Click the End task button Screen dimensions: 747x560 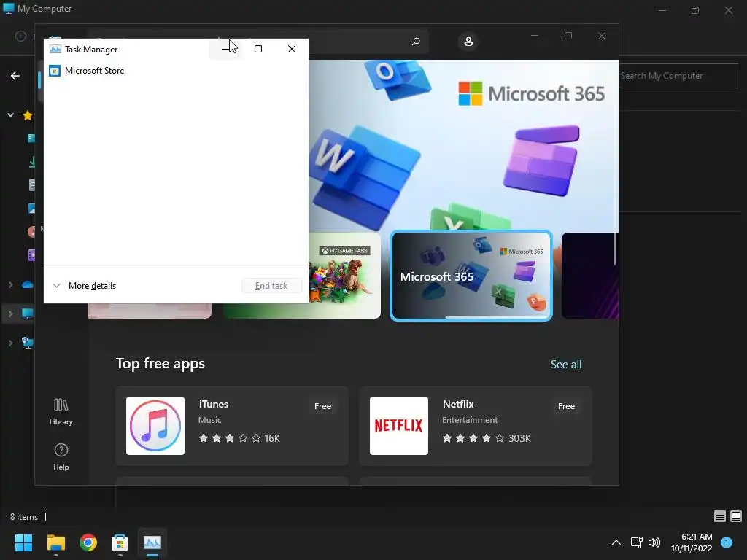tap(271, 286)
